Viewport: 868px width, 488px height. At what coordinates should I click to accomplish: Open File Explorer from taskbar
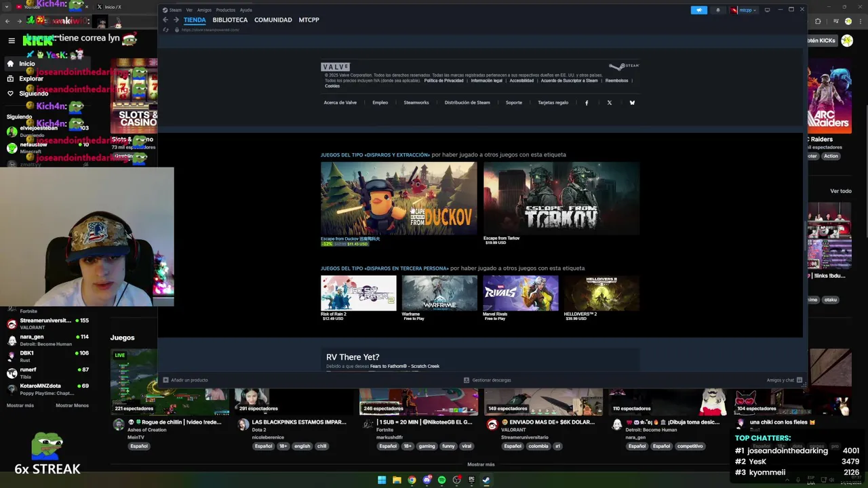pos(397,480)
